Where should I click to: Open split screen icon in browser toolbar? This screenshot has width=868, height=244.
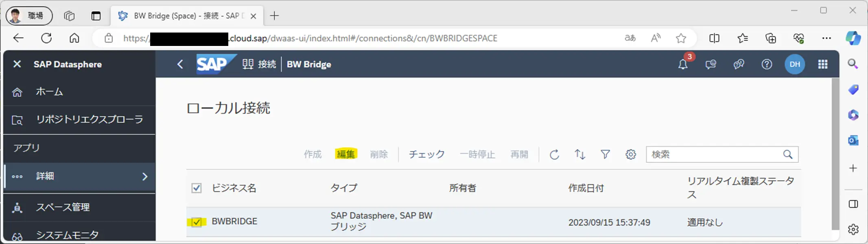714,38
